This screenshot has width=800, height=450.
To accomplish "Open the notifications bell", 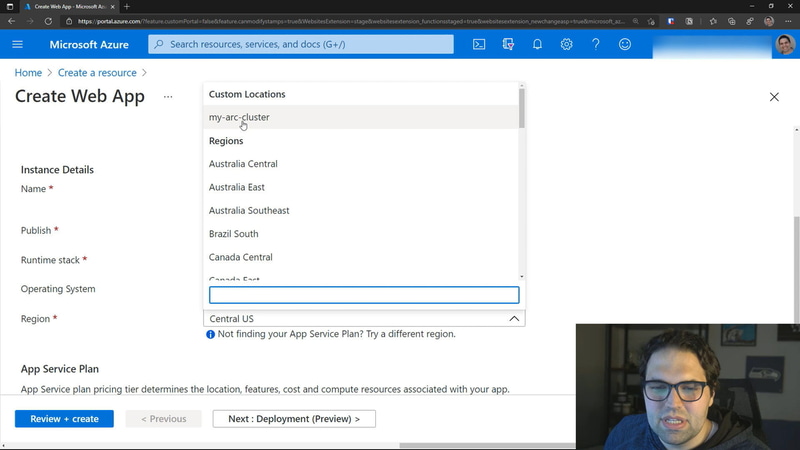I will pyautogui.click(x=537, y=44).
